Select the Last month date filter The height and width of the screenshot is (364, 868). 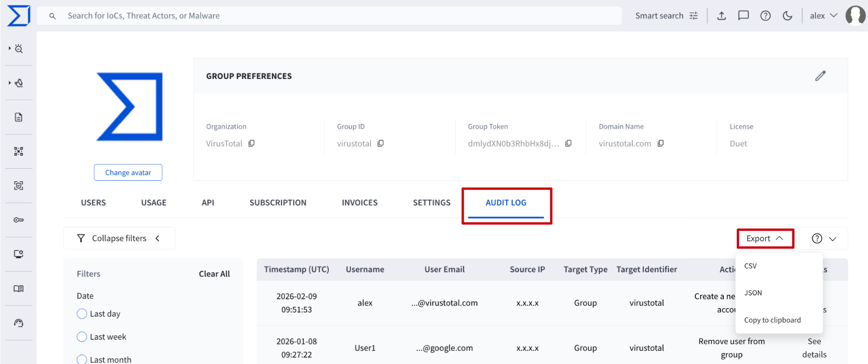click(x=82, y=359)
